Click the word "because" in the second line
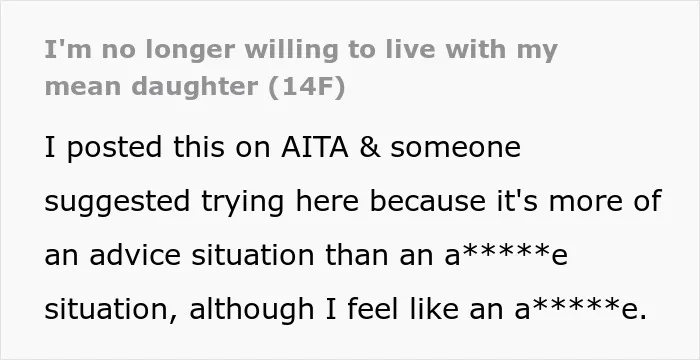The height and width of the screenshot is (360, 700). point(427,201)
